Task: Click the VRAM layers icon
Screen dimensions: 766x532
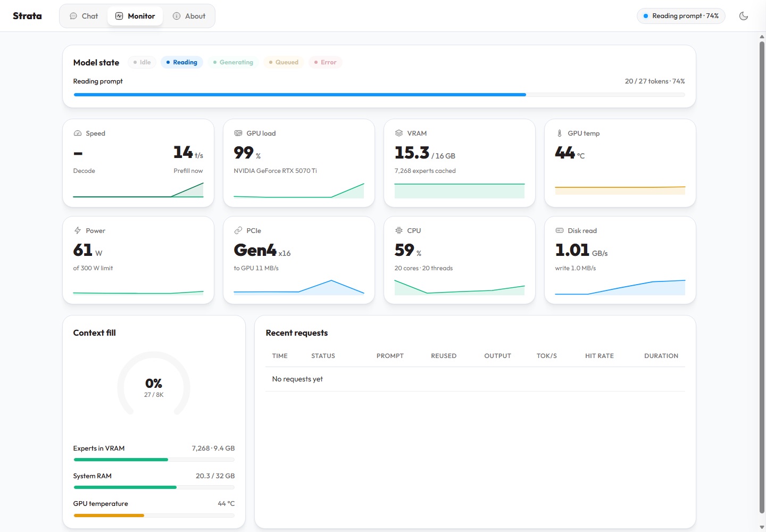Action: point(399,134)
